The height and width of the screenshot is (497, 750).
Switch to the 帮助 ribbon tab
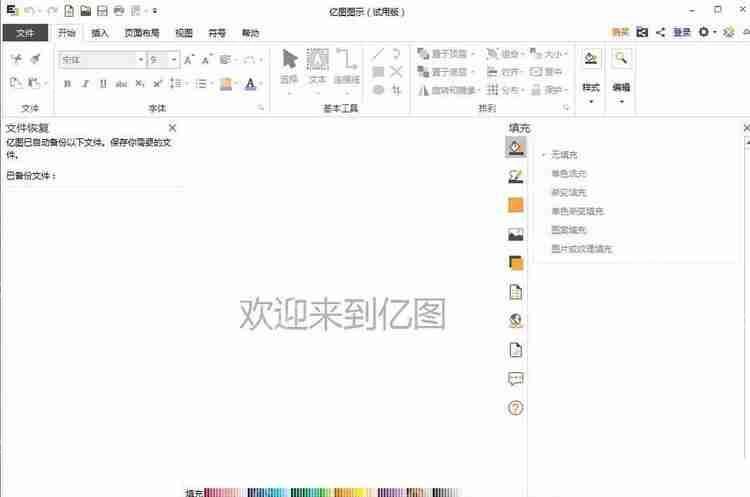pos(251,33)
